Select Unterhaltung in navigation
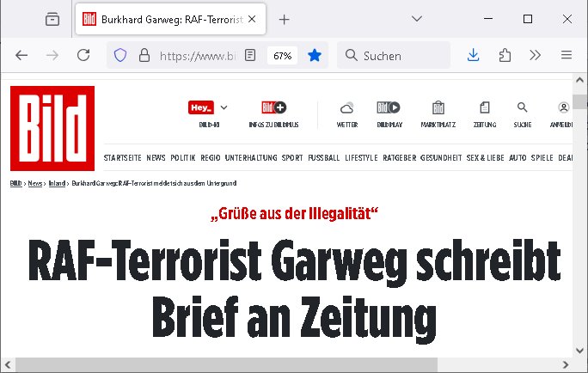 pos(251,158)
